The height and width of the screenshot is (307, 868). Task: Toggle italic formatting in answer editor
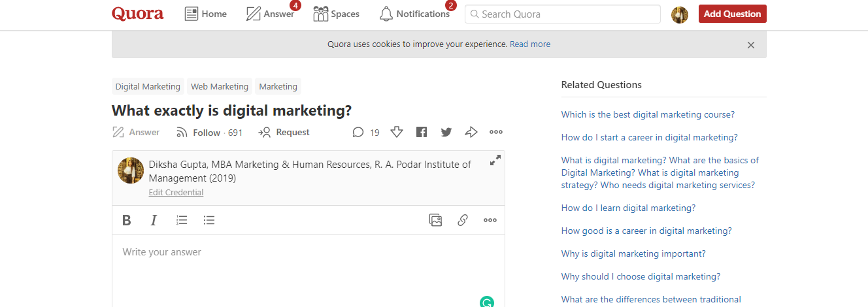tap(154, 220)
